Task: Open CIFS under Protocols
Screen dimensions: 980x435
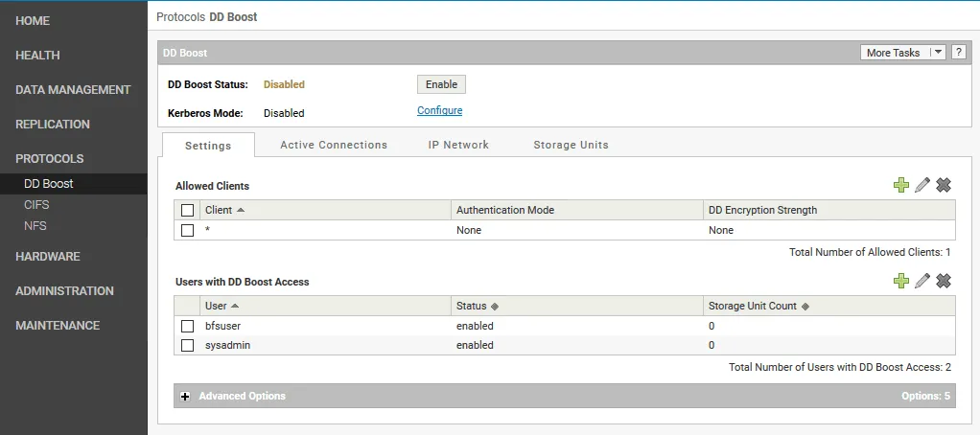Action: (x=36, y=205)
